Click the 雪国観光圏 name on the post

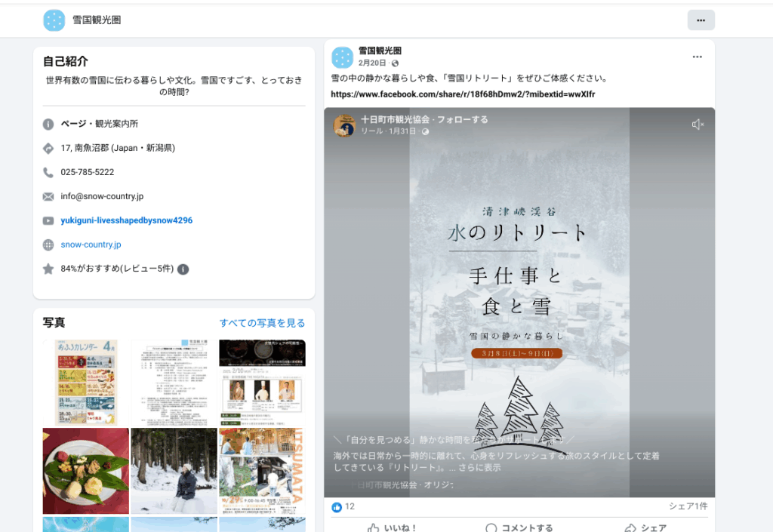point(380,51)
